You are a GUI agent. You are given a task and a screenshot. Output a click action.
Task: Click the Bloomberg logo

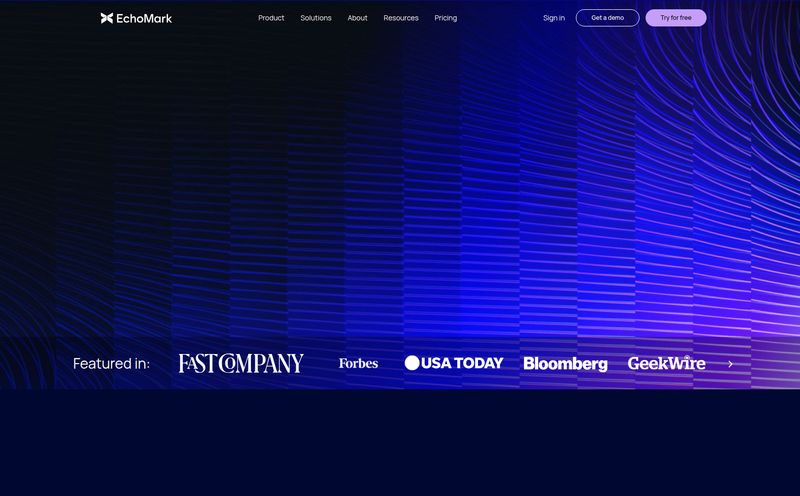click(x=565, y=364)
